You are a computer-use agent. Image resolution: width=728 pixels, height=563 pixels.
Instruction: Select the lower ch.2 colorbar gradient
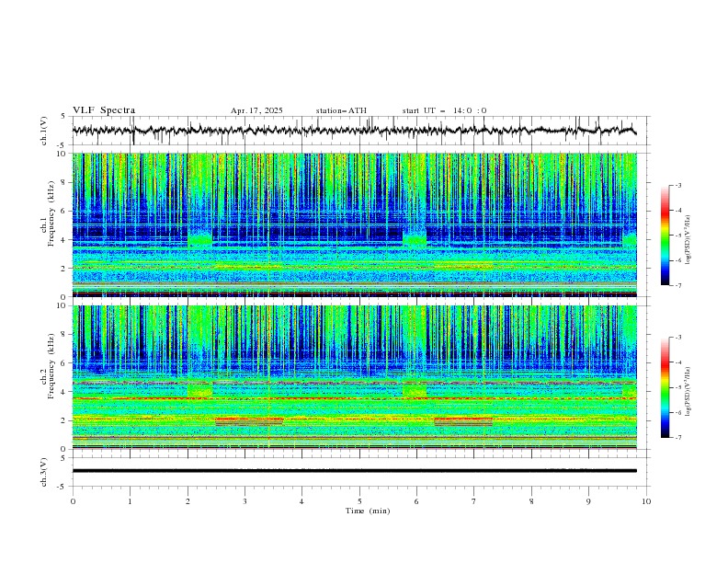pyautogui.click(x=665, y=387)
